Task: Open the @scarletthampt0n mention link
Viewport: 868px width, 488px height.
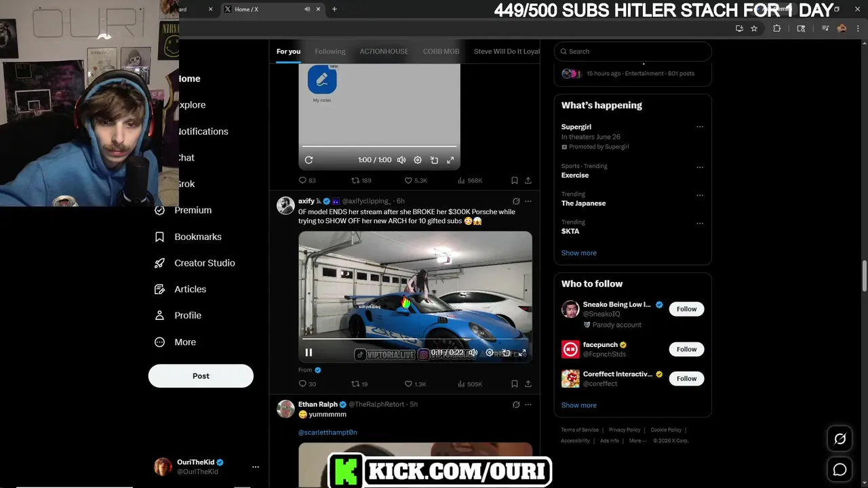Action: (328, 432)
